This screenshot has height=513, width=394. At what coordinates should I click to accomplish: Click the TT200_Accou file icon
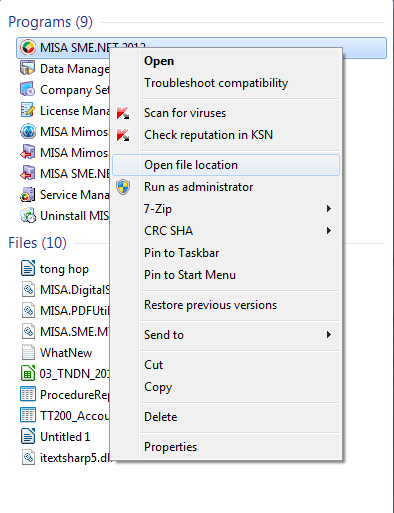pos(28,416)
